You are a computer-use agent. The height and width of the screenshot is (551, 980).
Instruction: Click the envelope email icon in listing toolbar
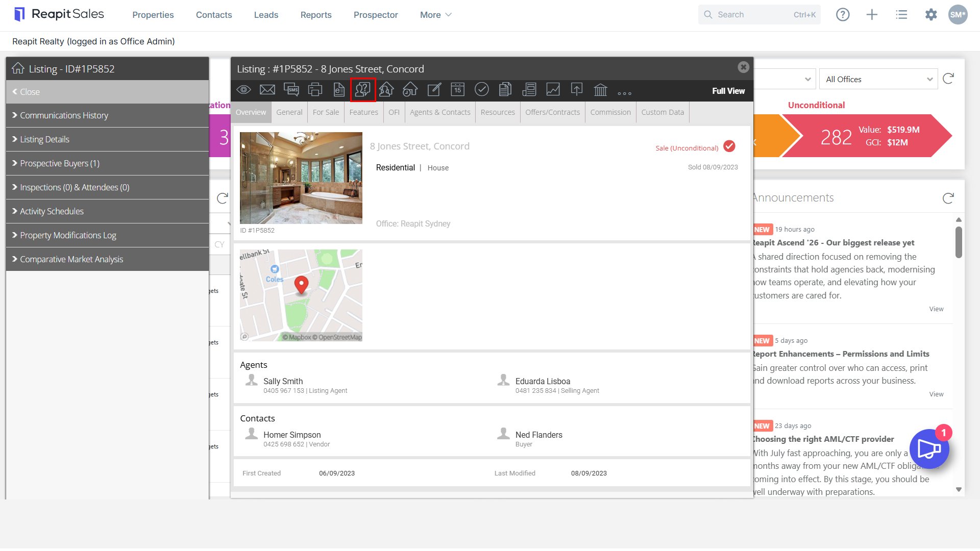pyautogui.click(x=267, y=90)
